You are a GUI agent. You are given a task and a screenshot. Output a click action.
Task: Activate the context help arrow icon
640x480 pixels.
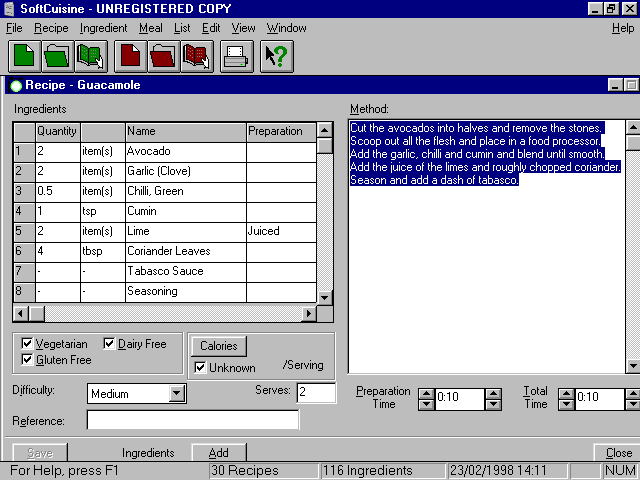tap(275, 55)
